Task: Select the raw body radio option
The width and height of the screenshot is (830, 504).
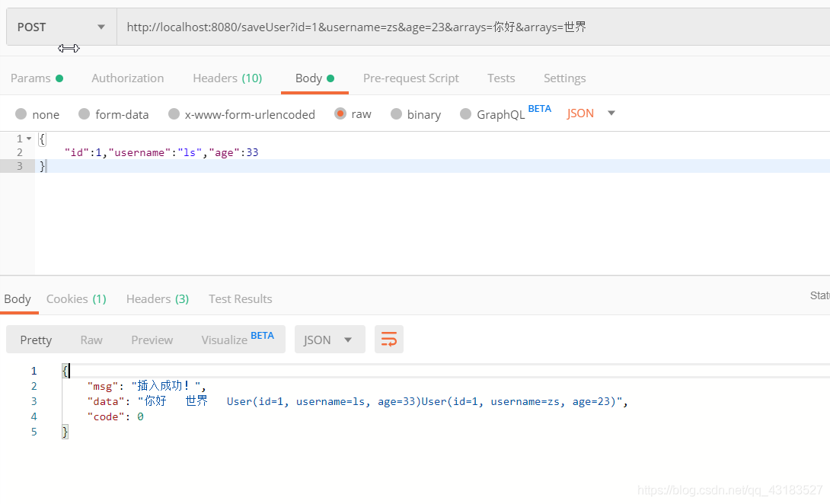Action: [340, 113]
